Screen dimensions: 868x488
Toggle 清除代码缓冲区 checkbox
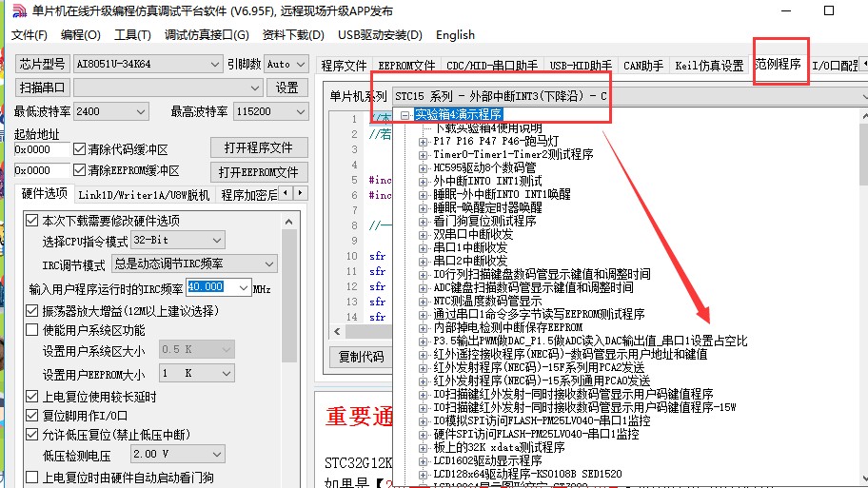[x=79, y=149]
